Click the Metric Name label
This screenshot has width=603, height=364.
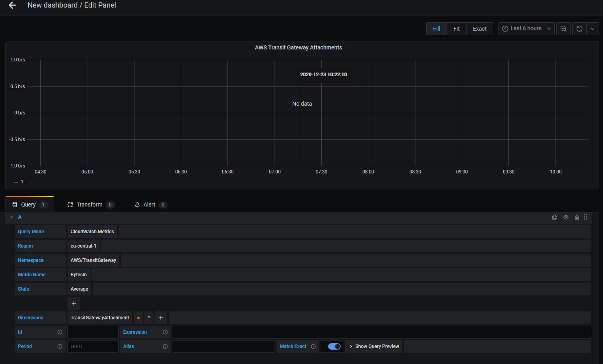(32, 275)
